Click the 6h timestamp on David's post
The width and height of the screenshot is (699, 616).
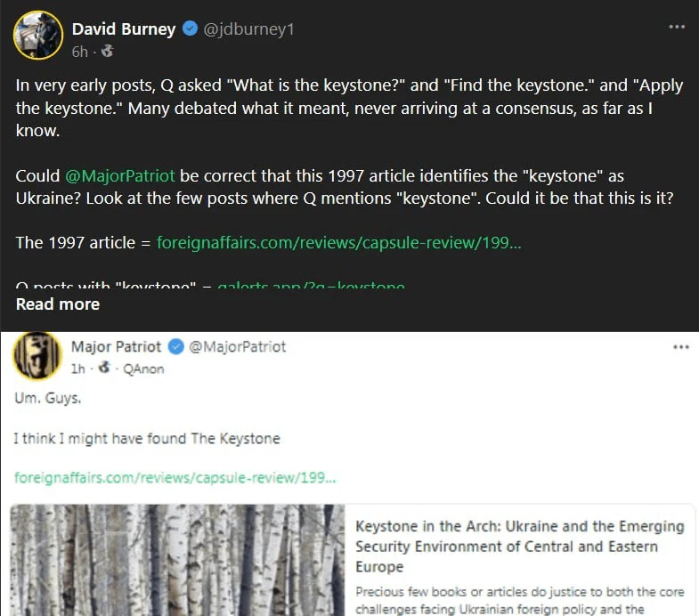80,52
